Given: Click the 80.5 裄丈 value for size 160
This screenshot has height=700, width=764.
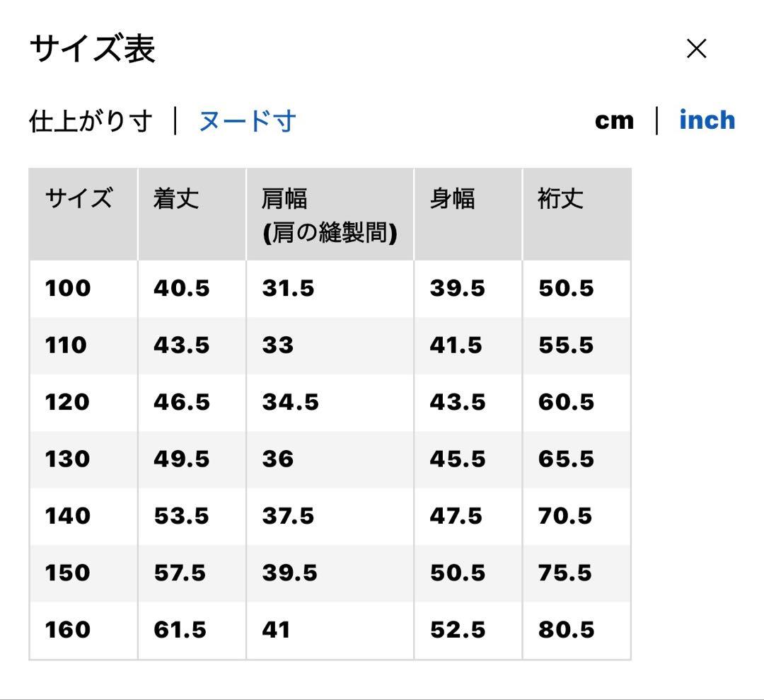Looking at the screenshot, I should click(x=566, y=630).
